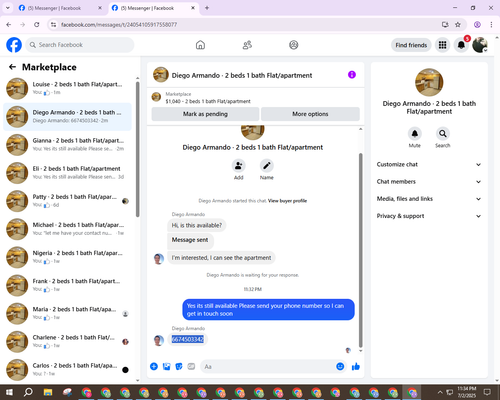Viewport: 500px width, 400px height.
Task: Expand Chat members section
Action: 429,182
